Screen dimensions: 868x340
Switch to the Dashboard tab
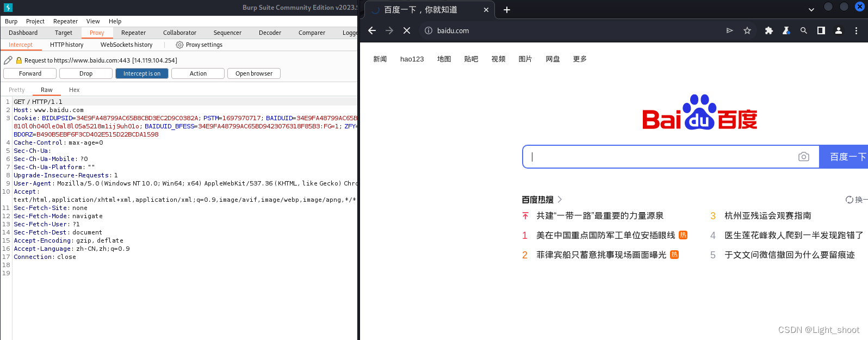(x=23, y=33)
